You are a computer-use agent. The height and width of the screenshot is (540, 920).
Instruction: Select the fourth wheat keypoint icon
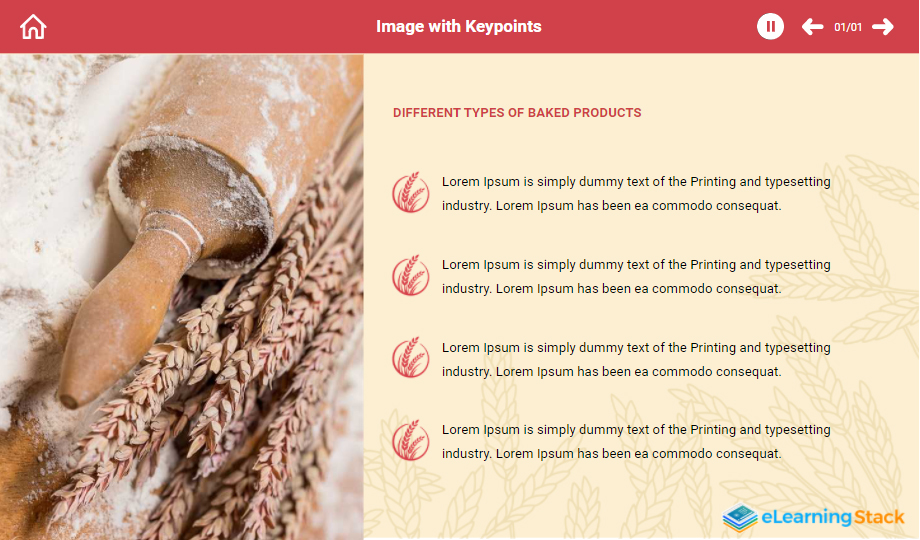(x=411, y=440)
